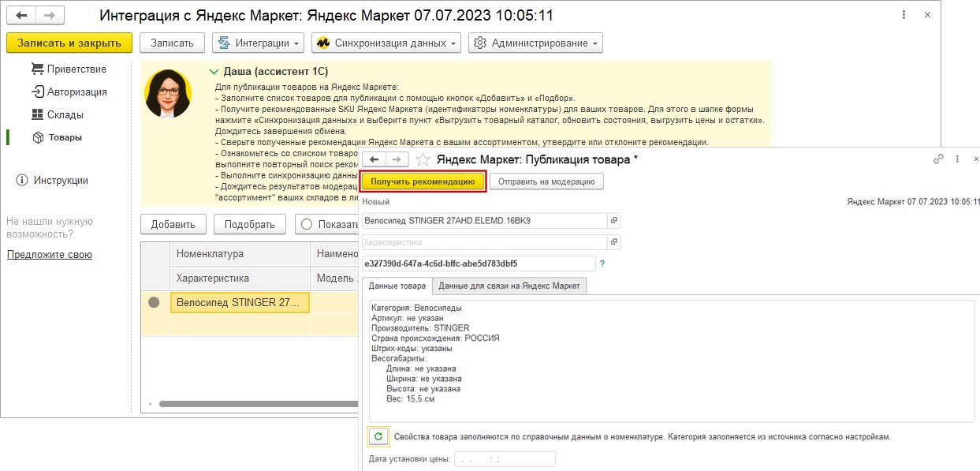
Task: Click the 'Производитель: STINGER' text line
Action: (x=420, y=328)
